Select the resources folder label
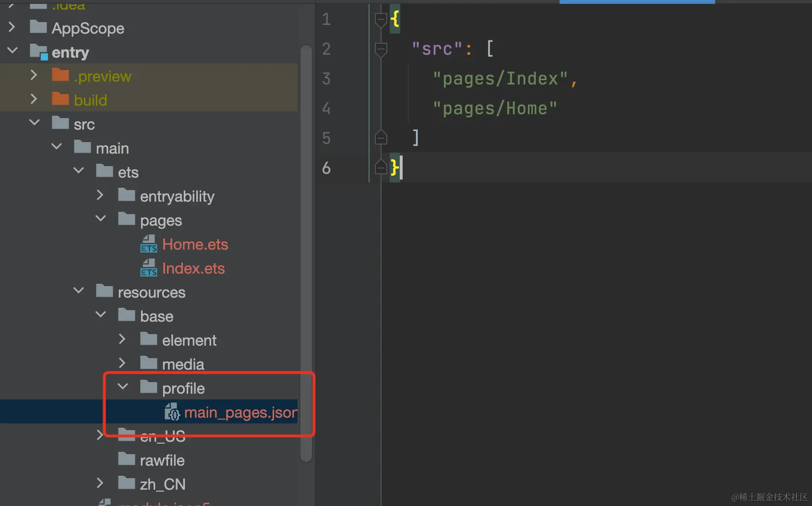812x506 pixels. tap(151, 292)
